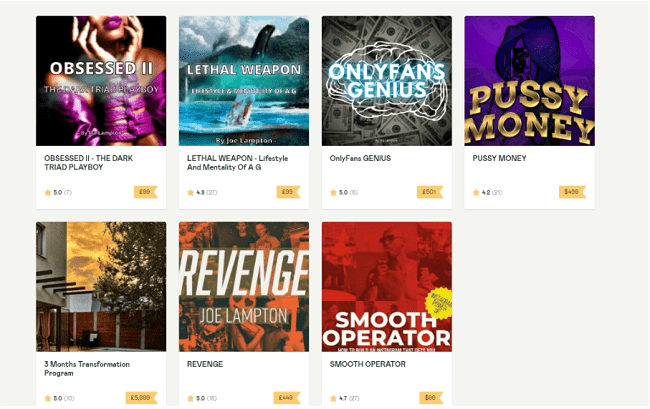Open the OBSESSED II cover thumbnail

(x=101, y=81)
